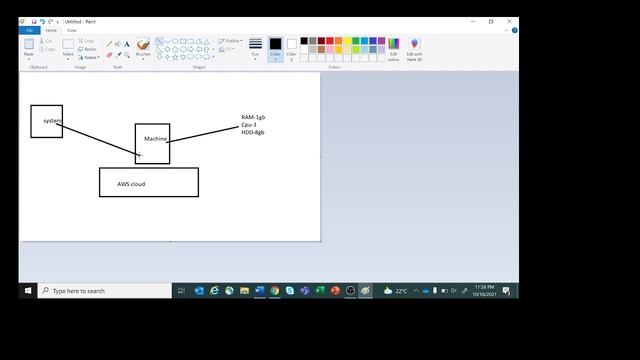Select the Diamond shape
The image size is (640, 360).
coord(167,49)
